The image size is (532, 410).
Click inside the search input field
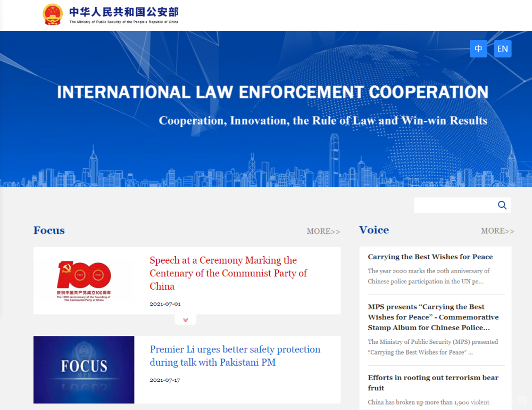458,205
